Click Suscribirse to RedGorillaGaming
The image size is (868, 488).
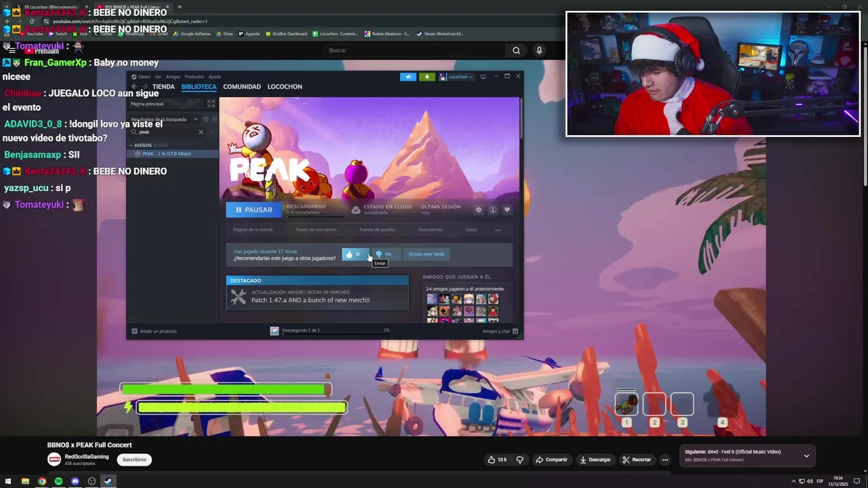(x=134, y=460)
